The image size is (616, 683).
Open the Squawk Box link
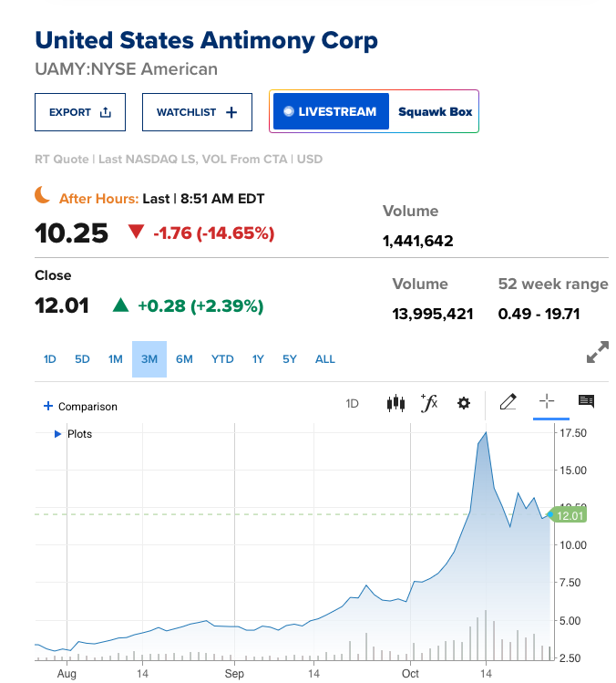coord(433,112)
